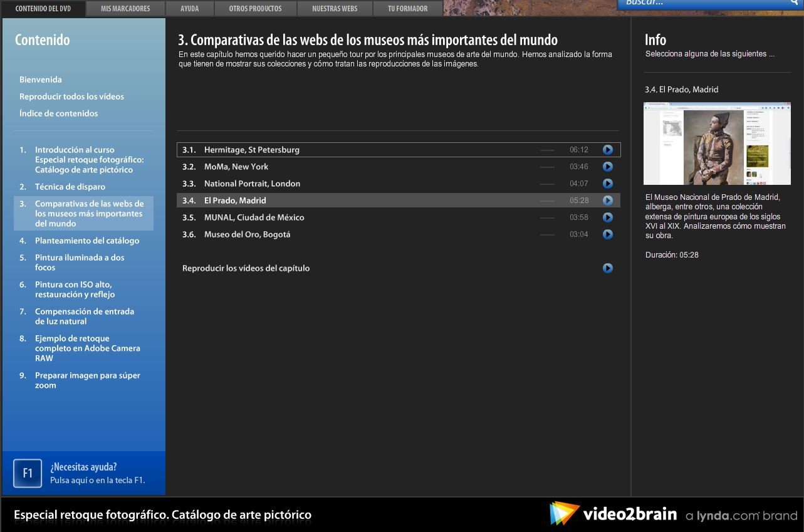This screenshot has height=532, width=804.
Task: Open chapter 7 Compensación de entrada de luz
Action: 83,316
